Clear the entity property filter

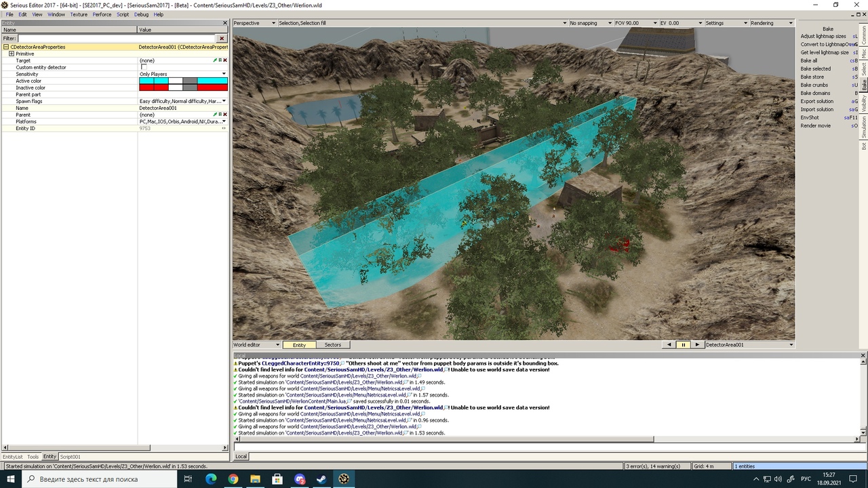click(222, 39)
